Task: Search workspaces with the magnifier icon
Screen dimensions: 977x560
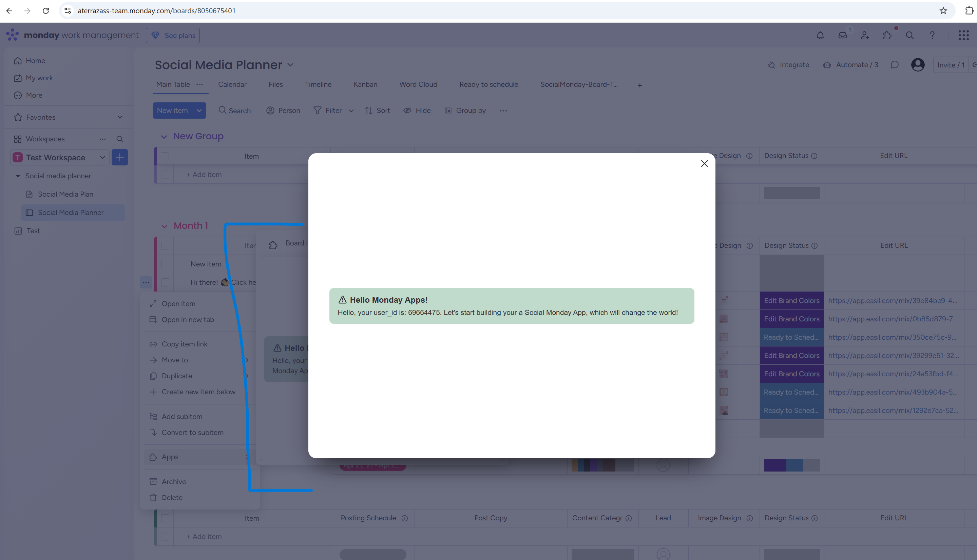Action: (x=120, y=139)
